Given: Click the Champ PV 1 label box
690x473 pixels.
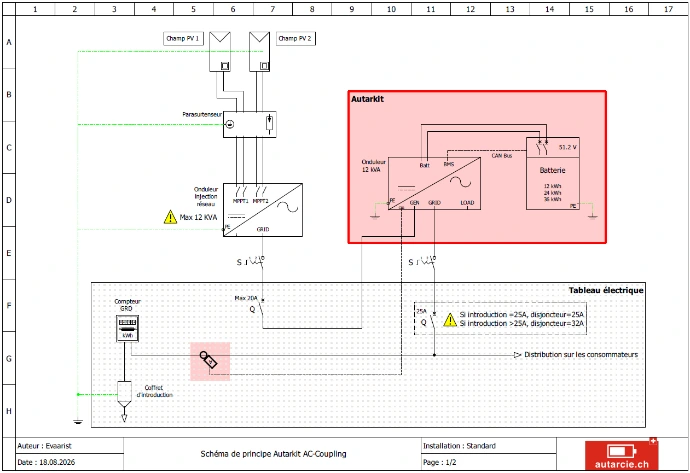Looking at the screenshot, I should [x=183, y=38].
